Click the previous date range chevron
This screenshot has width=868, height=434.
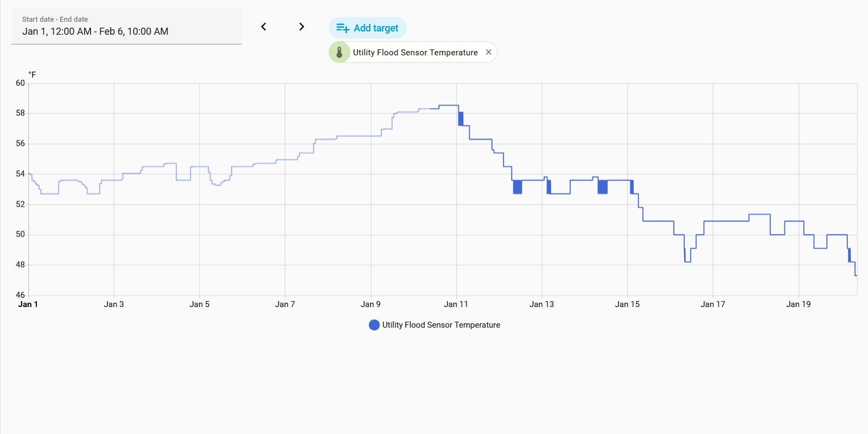(264, 27)
